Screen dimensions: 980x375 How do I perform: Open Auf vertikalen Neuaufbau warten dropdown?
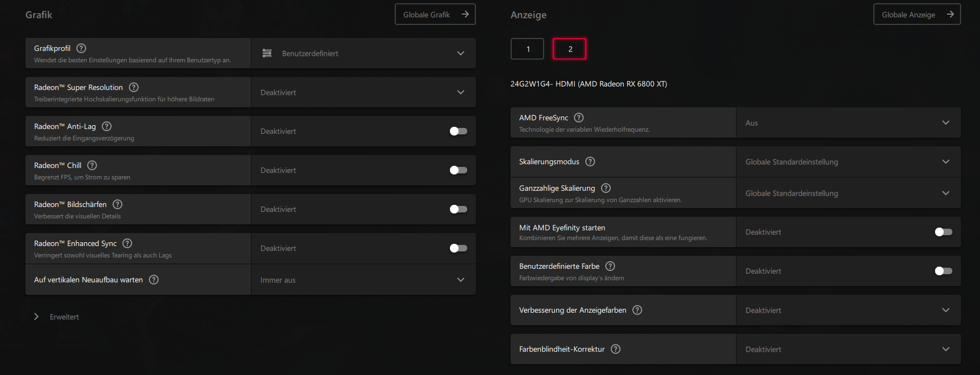(x=363, y=280)
